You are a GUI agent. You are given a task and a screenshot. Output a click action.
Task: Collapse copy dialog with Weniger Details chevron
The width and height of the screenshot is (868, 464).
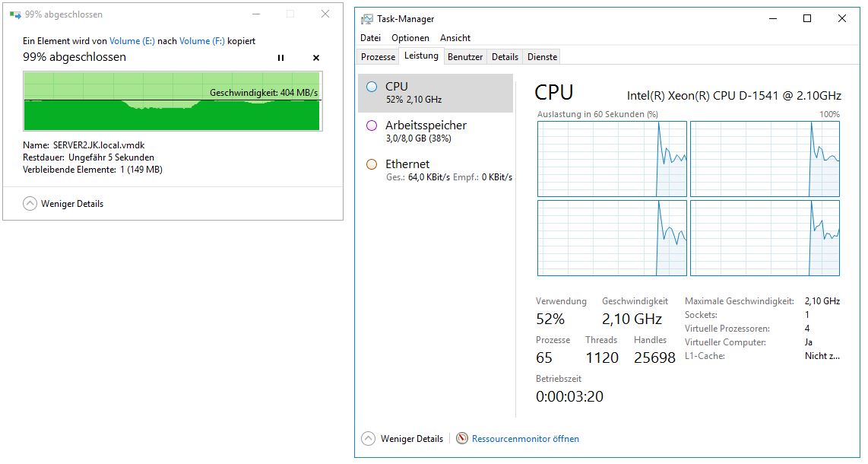click(30, 204)
